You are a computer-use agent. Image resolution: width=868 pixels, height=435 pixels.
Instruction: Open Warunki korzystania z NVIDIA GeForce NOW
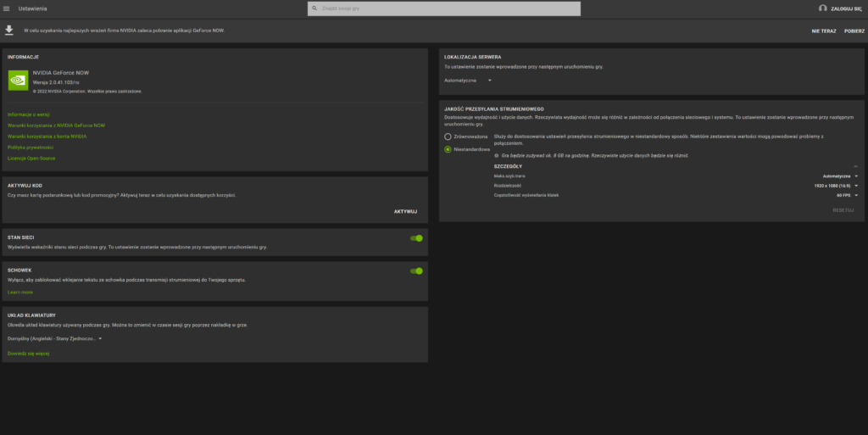(x=57, y=125)
